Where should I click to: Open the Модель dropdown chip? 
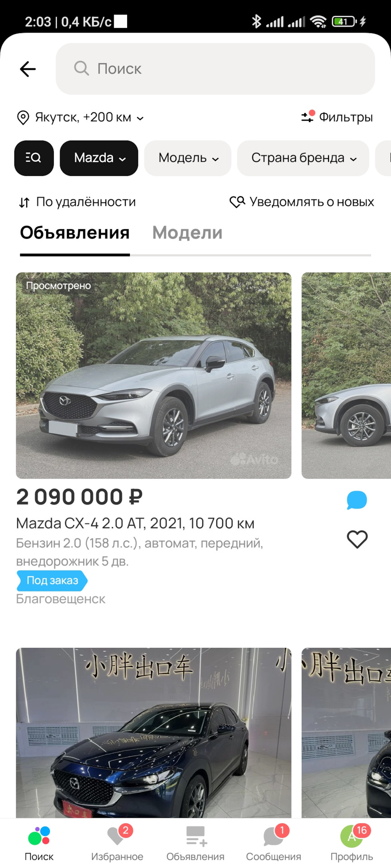pos(188,158)
